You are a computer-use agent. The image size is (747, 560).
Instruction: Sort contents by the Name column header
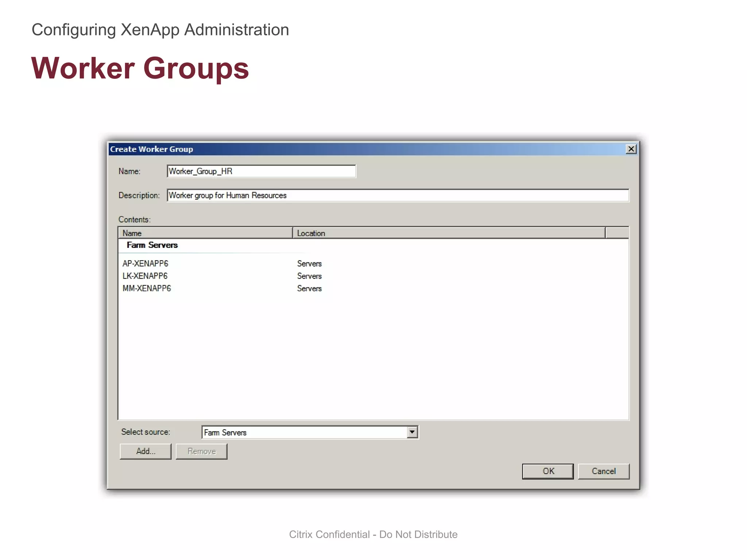click(205, 233)
